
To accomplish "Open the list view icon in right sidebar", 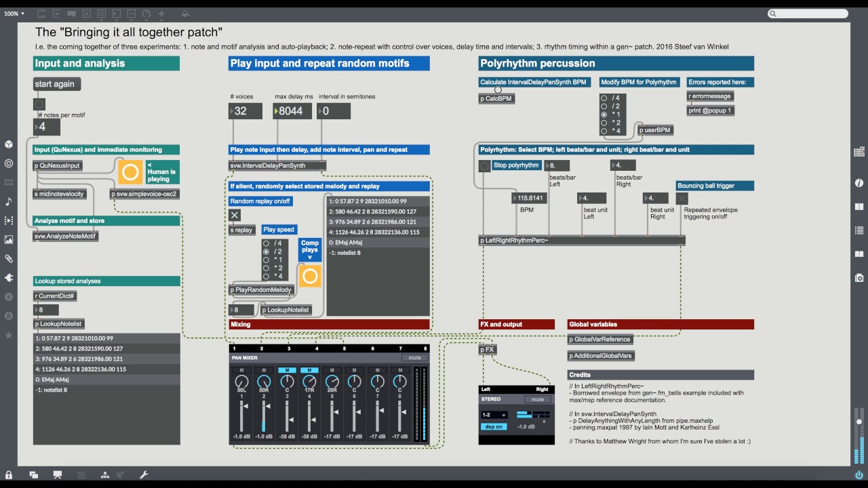I will point(859,230).
